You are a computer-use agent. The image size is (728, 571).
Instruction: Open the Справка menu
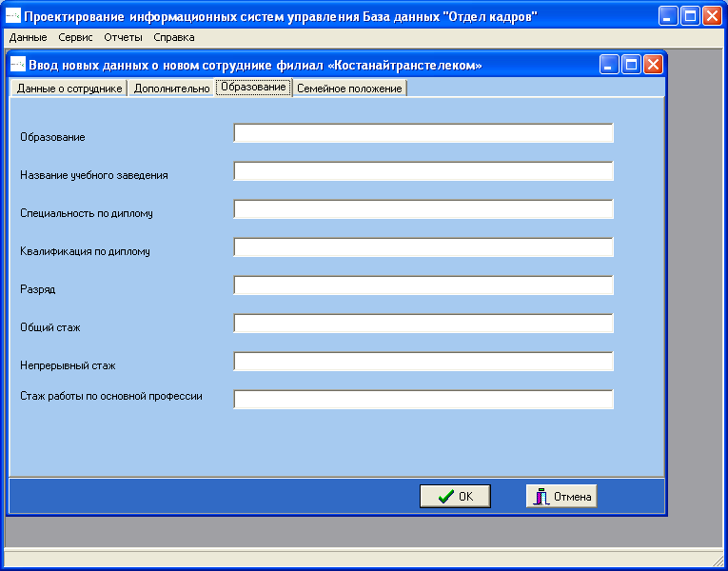coord(173,38)
